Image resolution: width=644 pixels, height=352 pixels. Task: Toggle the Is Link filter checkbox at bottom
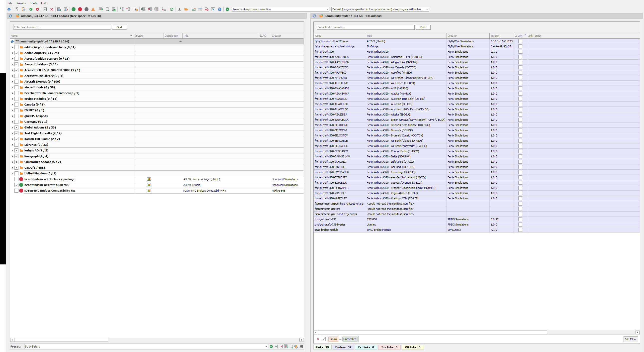[324, 339]
